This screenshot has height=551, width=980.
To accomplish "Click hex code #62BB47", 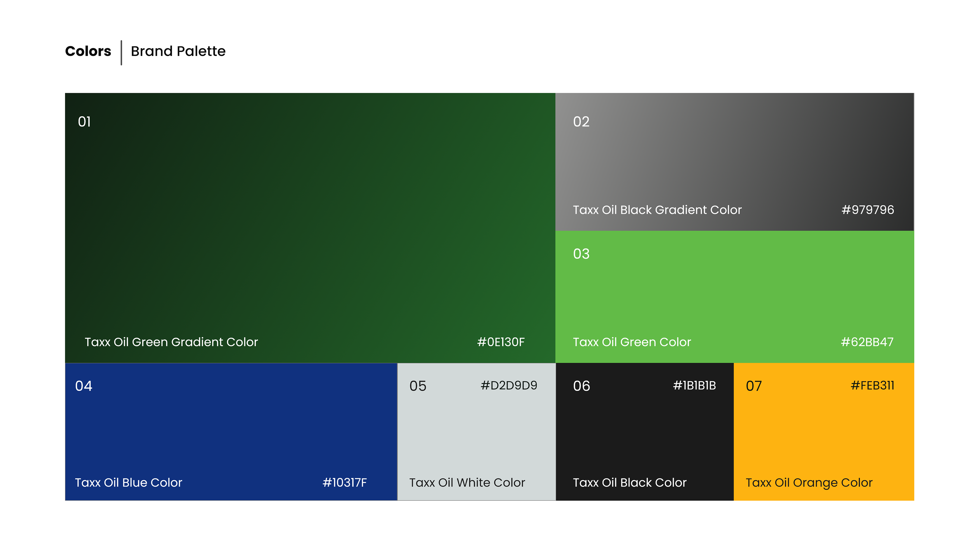I will [867, 342].
